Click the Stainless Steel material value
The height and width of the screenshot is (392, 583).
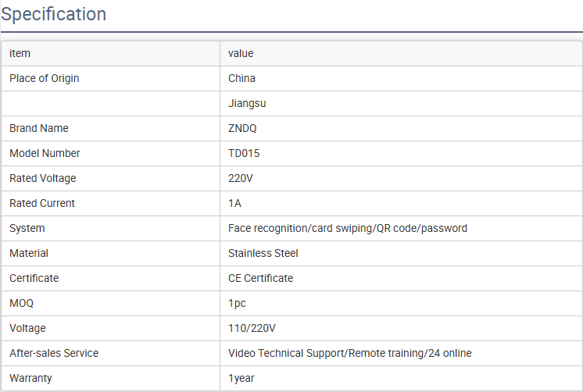(x=263, y=253)
